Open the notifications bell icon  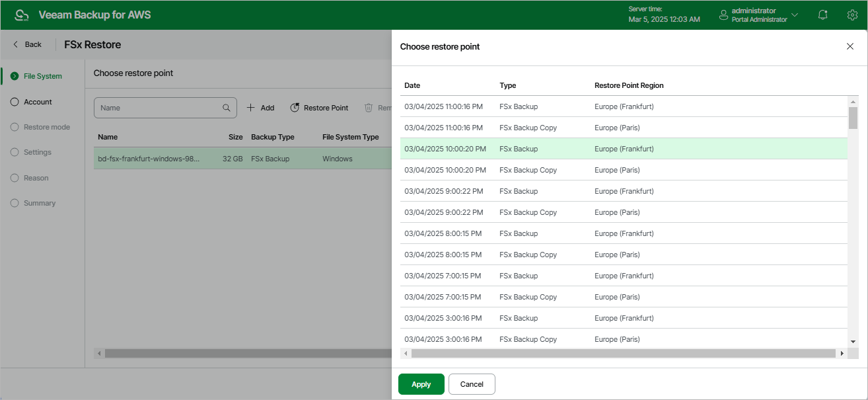click(822, 15)
